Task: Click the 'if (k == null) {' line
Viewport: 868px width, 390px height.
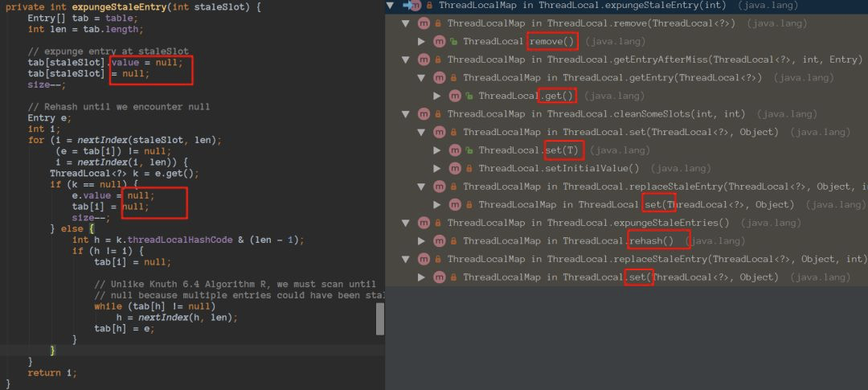Action: click(x=94, y=184)
